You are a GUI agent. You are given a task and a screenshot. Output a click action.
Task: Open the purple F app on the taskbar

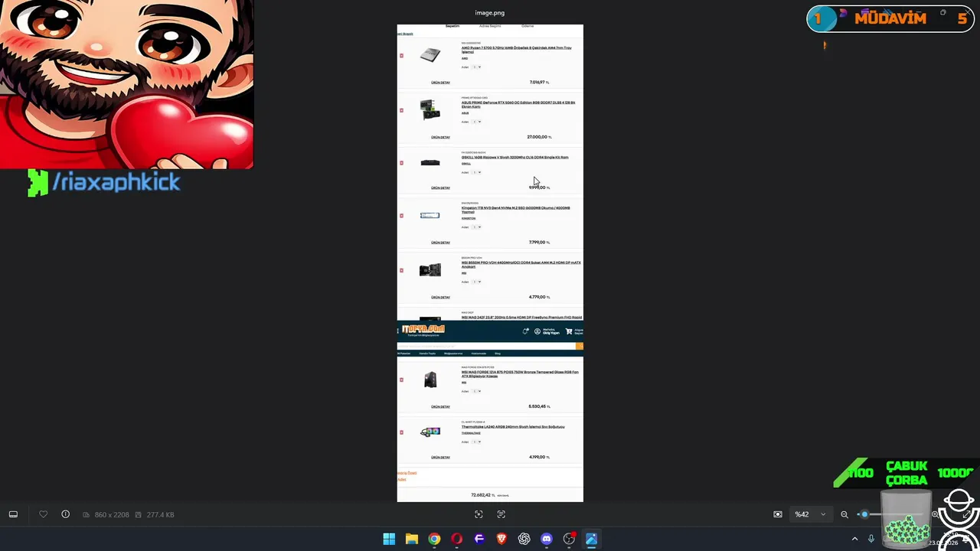[x=479, y=539]
